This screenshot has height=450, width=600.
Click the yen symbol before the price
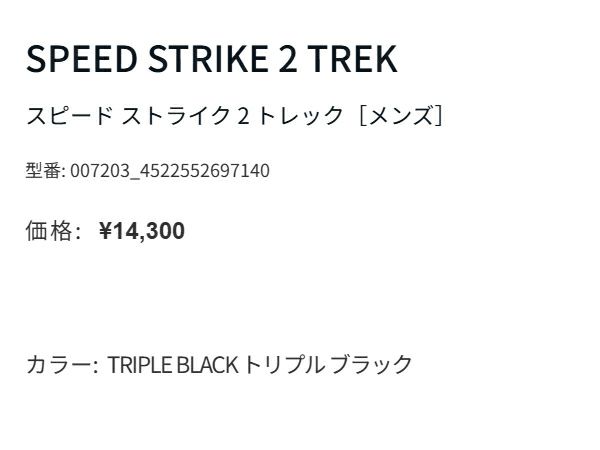(x=105, y=232)
